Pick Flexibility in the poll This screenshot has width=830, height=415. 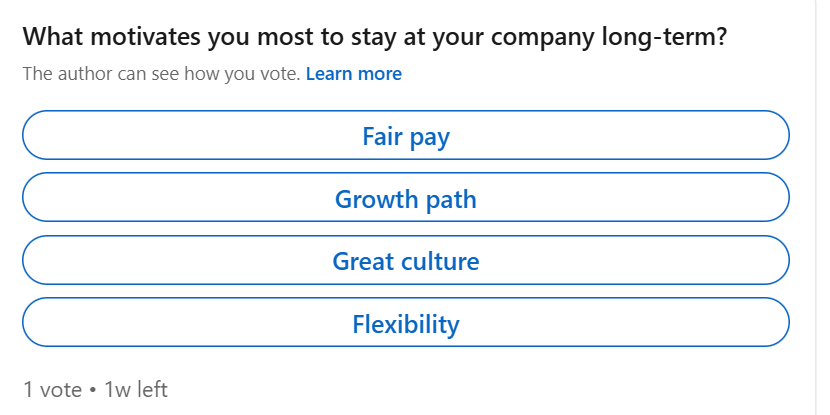click(x=406, y=324)
